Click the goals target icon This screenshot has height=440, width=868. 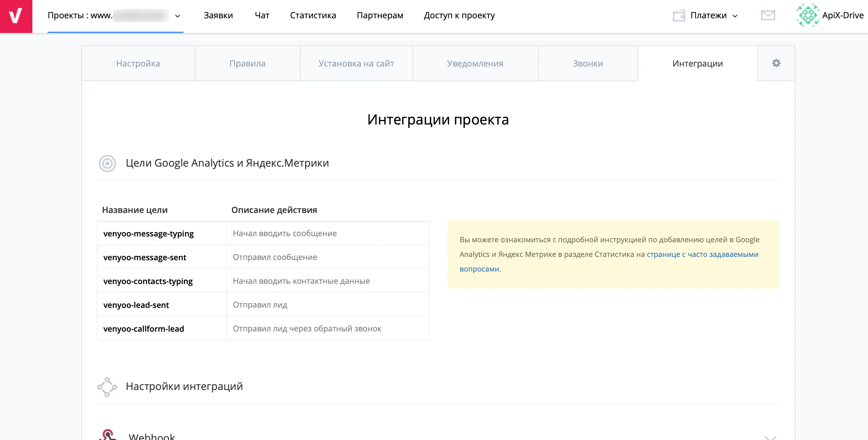(x=107, y=164)
